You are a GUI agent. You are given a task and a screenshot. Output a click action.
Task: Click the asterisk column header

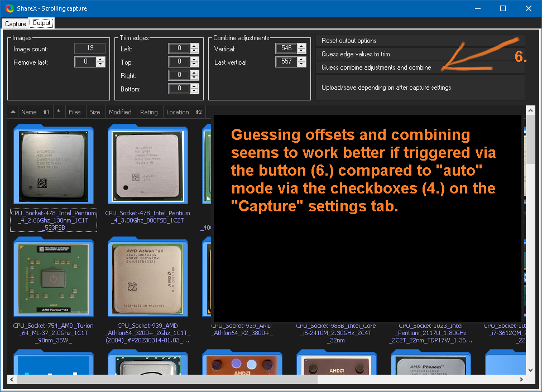pos(59,112)
